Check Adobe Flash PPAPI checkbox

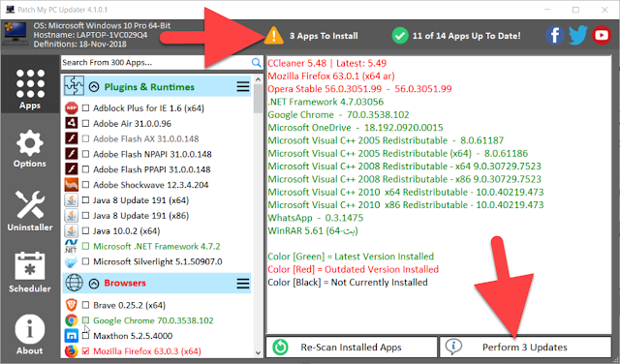[x=85, y=169]
